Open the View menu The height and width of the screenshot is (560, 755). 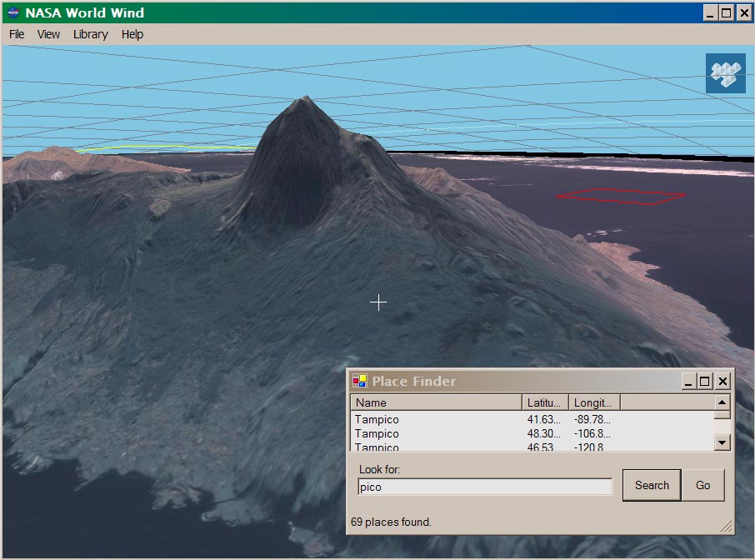click(48, 34)
